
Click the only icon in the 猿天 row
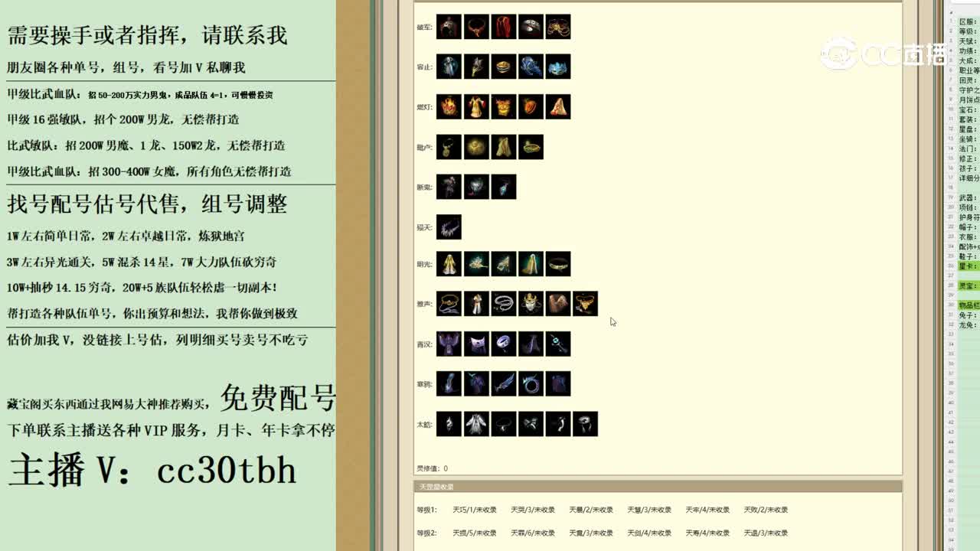pyautogui.click(x=449, y=227)
